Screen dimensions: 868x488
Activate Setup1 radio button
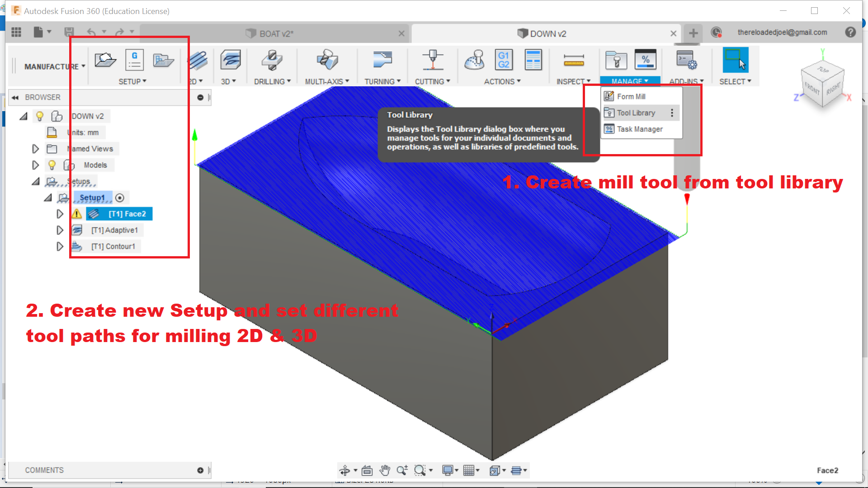120,198
